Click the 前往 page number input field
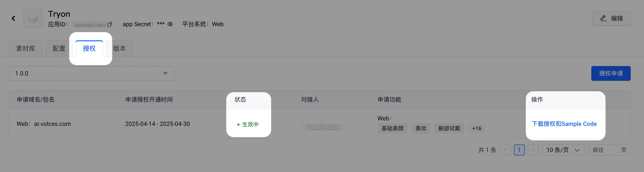Viewport: 644px width, 172px height. (612, 150)
